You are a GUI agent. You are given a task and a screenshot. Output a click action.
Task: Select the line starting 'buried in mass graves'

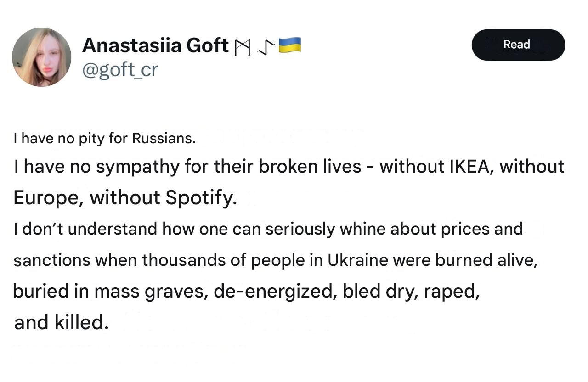(247, 292)
